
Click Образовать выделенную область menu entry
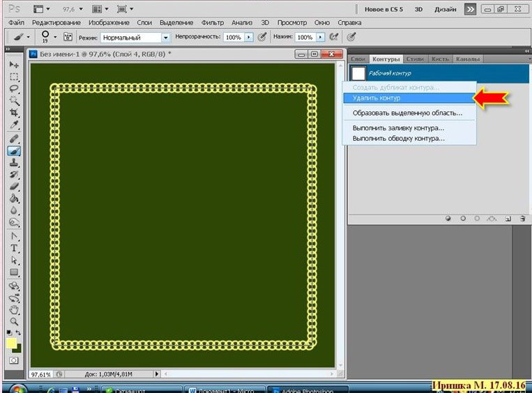click(407, 113)
